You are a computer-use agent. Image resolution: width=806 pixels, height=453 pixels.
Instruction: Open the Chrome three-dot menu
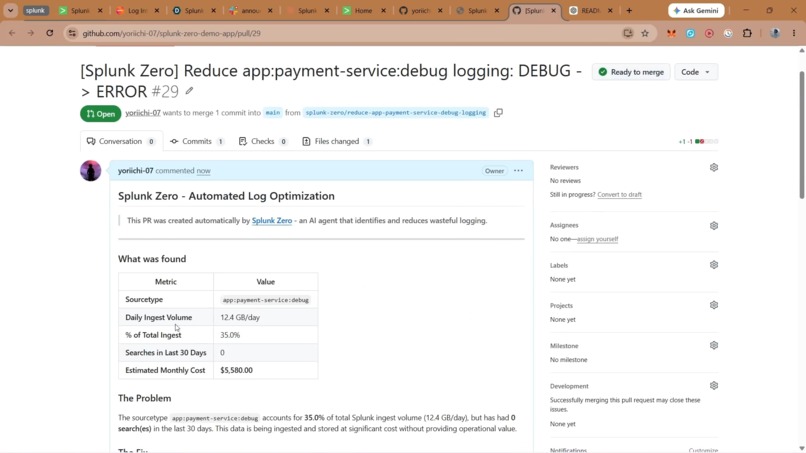pos(794,33)
